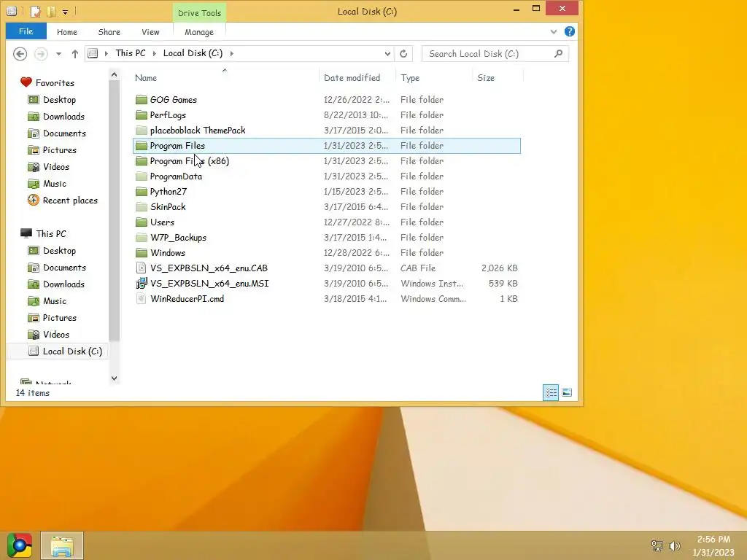
Task: Select This PC monitor icon in sidebar
Action: (x=26, y=233)
